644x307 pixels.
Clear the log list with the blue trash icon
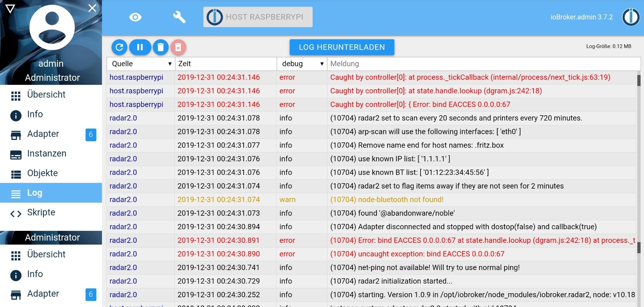pos(161,47)
